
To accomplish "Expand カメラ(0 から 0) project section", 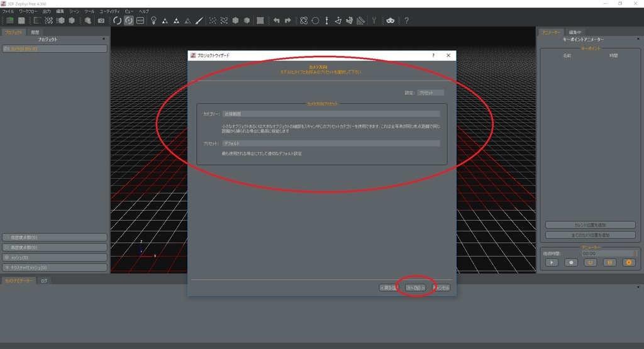I will 55,48.
